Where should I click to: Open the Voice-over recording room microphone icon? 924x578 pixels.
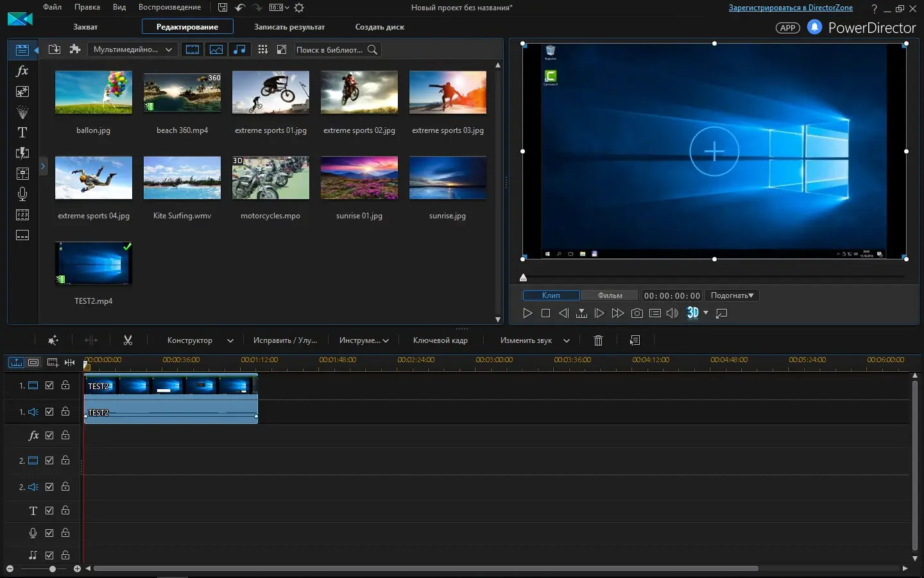coord(22,194)
